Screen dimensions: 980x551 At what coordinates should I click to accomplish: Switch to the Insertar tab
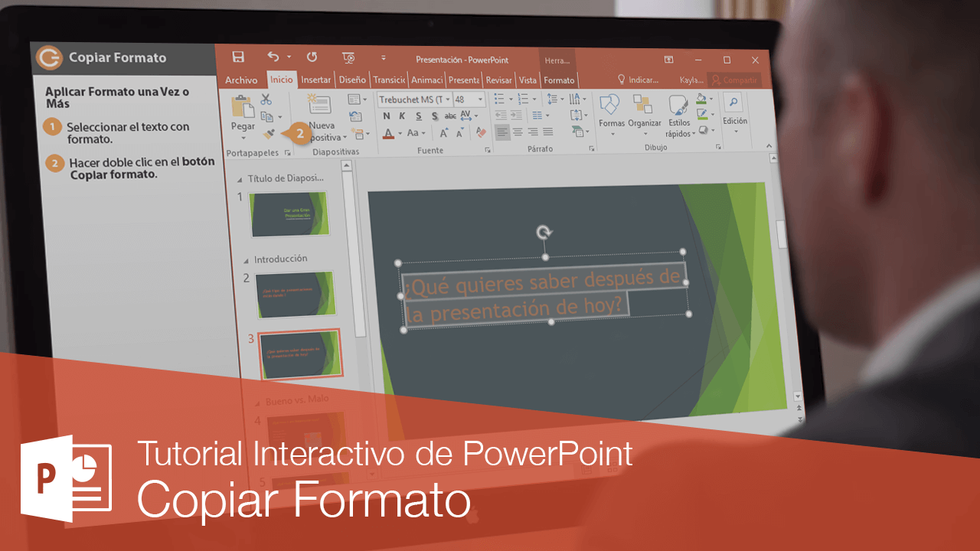(315, 80)
